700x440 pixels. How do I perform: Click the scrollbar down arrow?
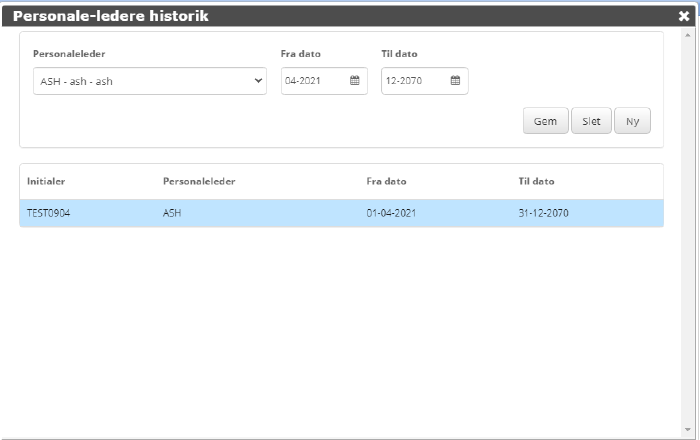coord(687,431)
